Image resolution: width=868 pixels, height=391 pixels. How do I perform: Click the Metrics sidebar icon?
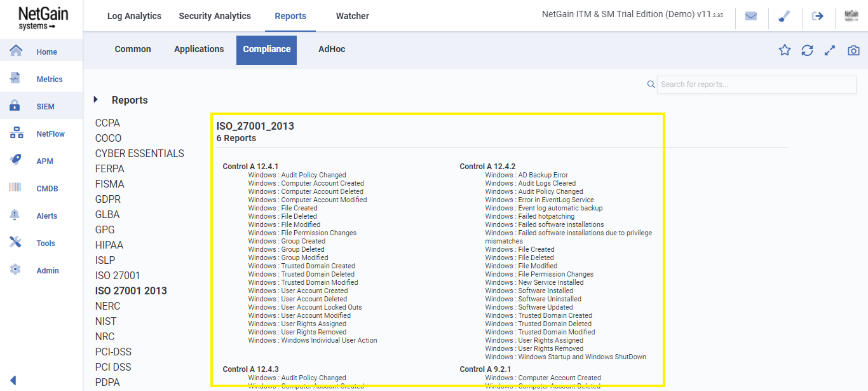pyautogui.click(x=15, y=78)
